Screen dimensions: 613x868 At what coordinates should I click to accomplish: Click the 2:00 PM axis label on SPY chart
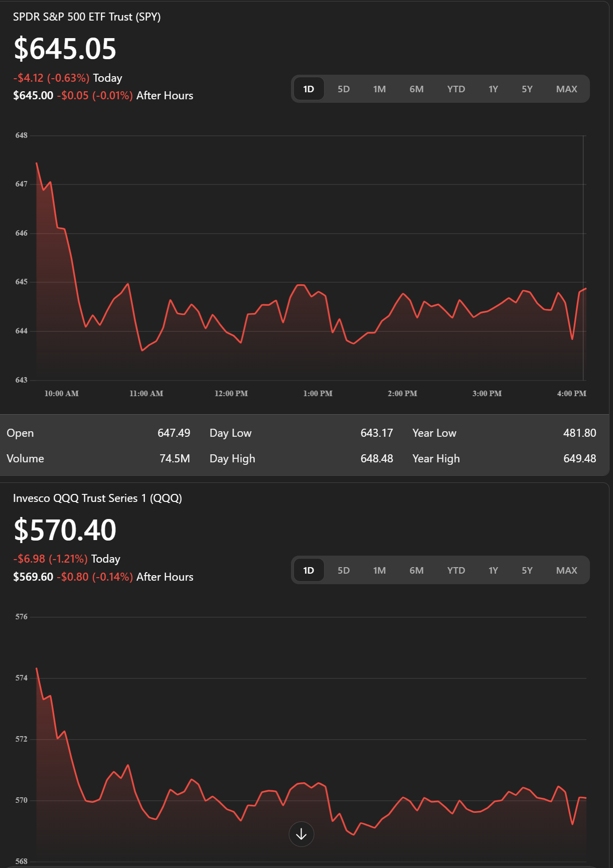[x=402, y=394]
